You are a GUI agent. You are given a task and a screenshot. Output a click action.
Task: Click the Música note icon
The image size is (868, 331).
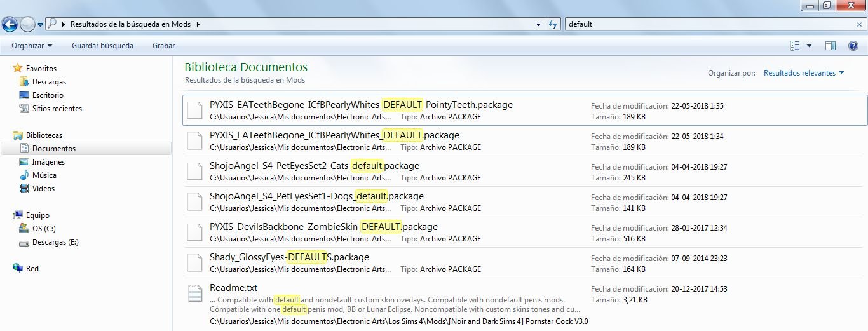[24, 175]
